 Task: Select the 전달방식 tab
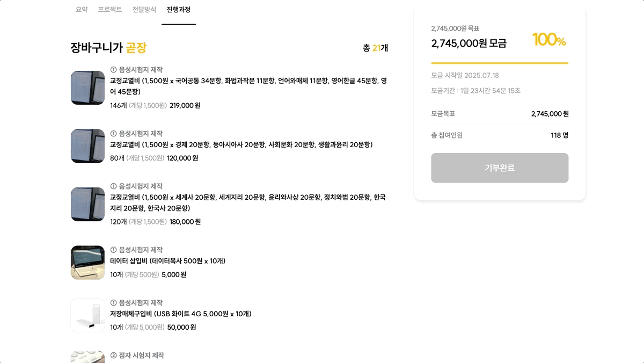(144, 10)
